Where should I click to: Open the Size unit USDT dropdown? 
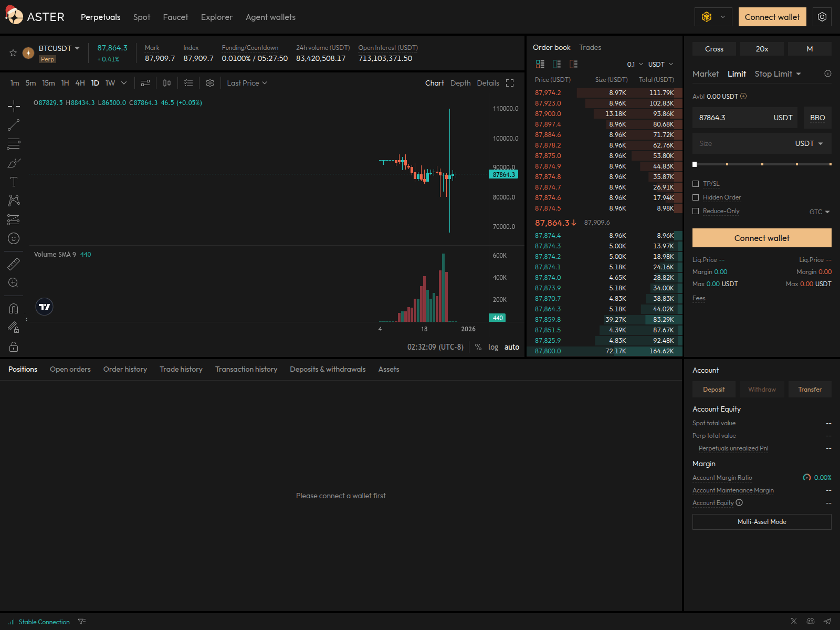pyautogui.click(x=809, y=143)
